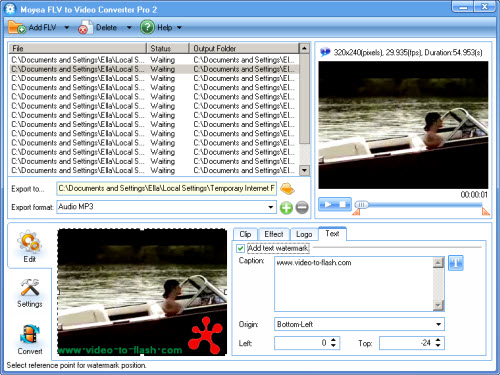
Task: Open the Edit panel in sidebar
Action: 30,246
